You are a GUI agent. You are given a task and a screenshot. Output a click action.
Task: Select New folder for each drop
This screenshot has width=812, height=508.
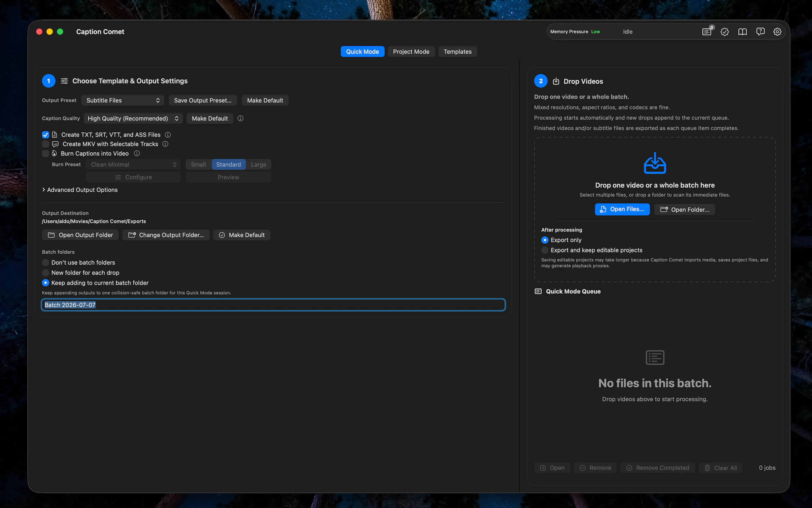46,272
